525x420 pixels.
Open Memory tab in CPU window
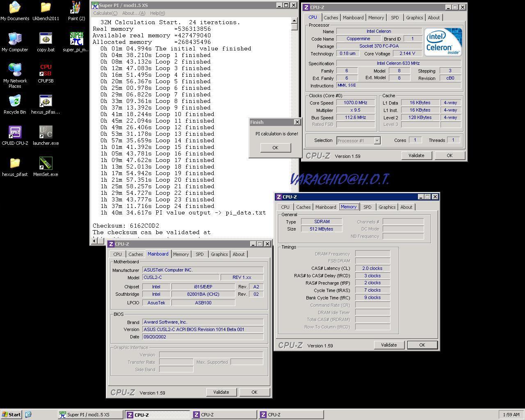376,18
